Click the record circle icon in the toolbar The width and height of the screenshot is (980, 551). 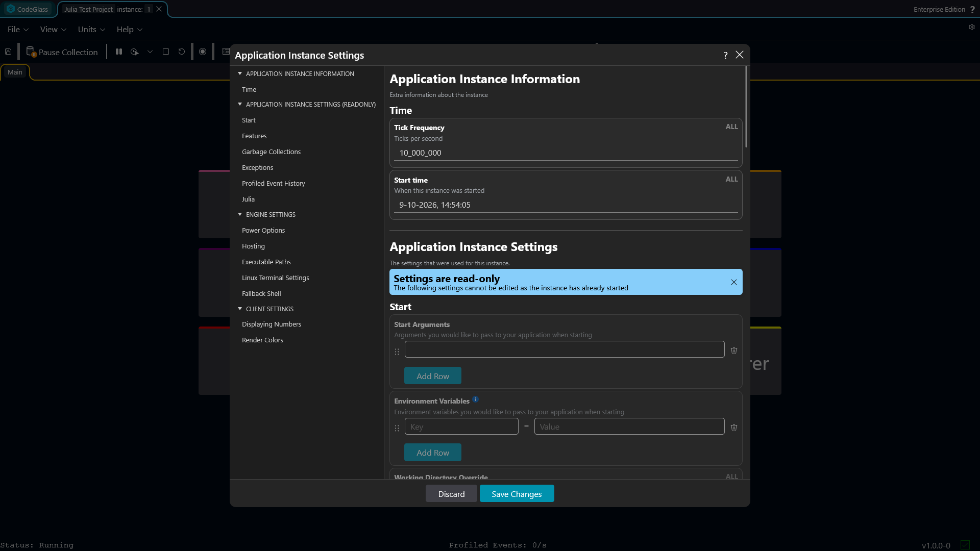(203, 52)
